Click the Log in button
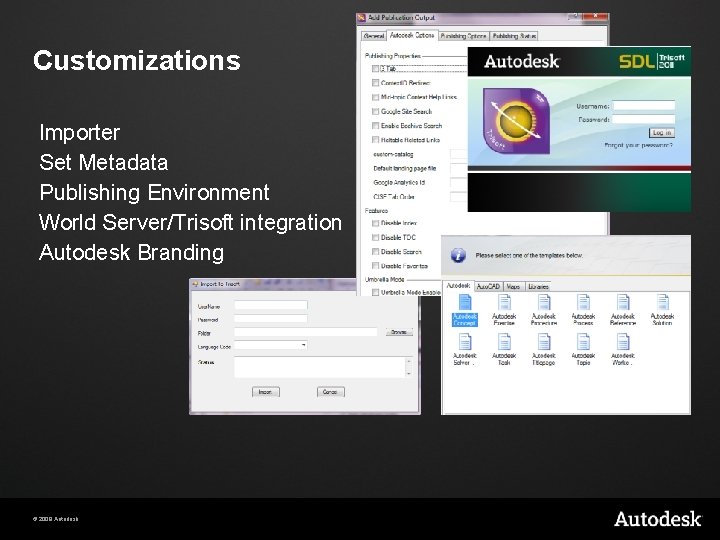Viewport: 720px width, 540px height. [x=662, y=133]
